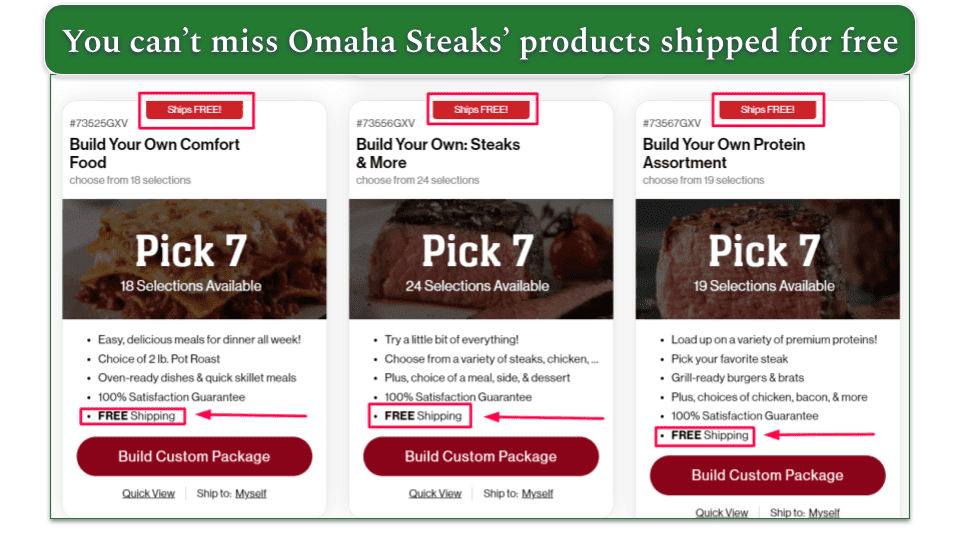Open the Build Your Own Protein Assortment title
Image resolution: width=960 pixels, height=540 pixels.
click(x=724, y=153)
